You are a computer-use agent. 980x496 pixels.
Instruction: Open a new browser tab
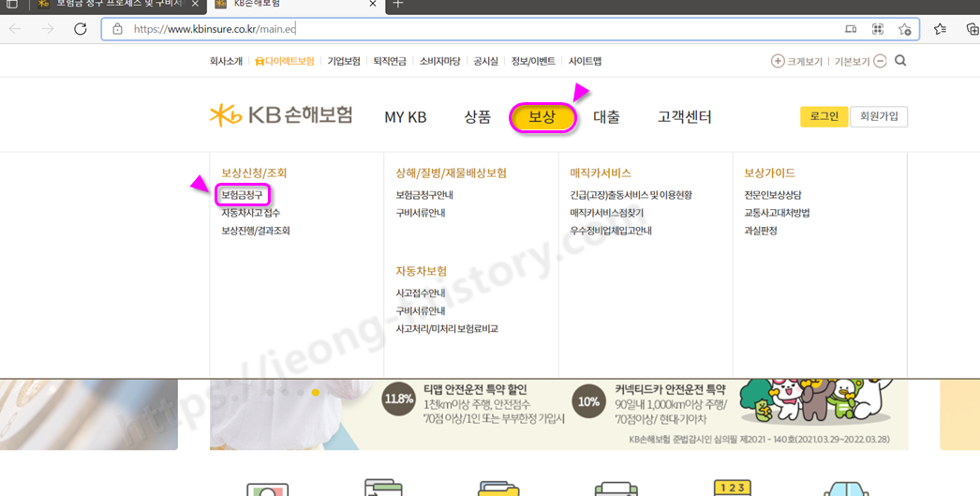point(398,5)
